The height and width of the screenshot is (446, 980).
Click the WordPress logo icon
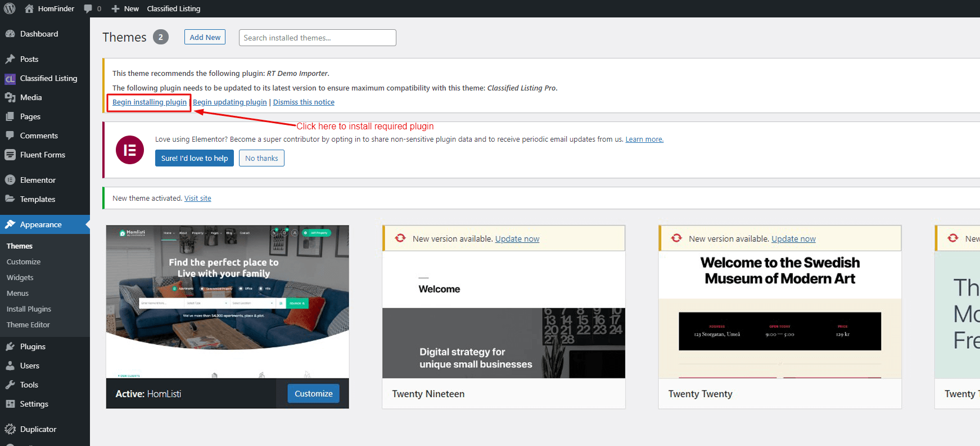(x=10, y=8)
